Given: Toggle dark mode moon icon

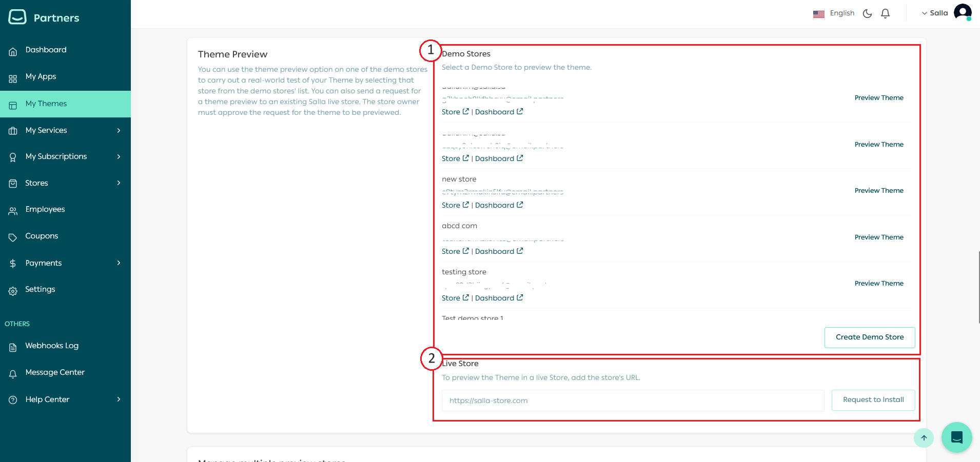Looking at the screenshot, I should [x=867, y=13].
